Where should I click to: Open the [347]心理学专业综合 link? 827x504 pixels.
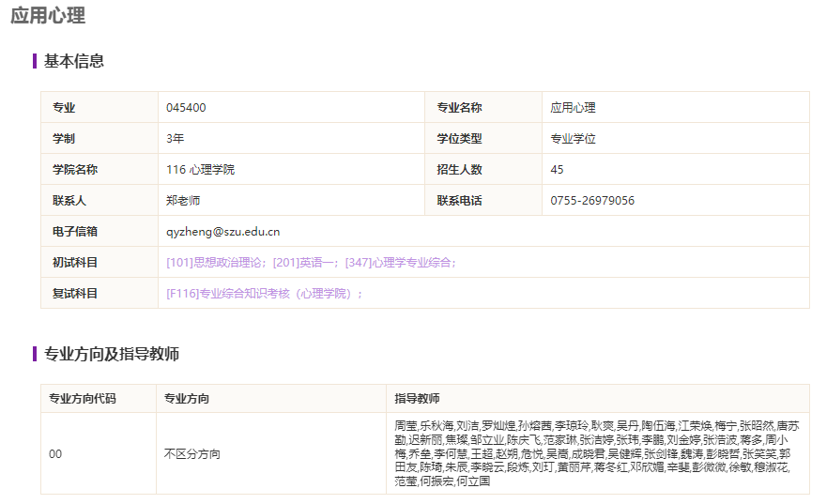(400, 263)
